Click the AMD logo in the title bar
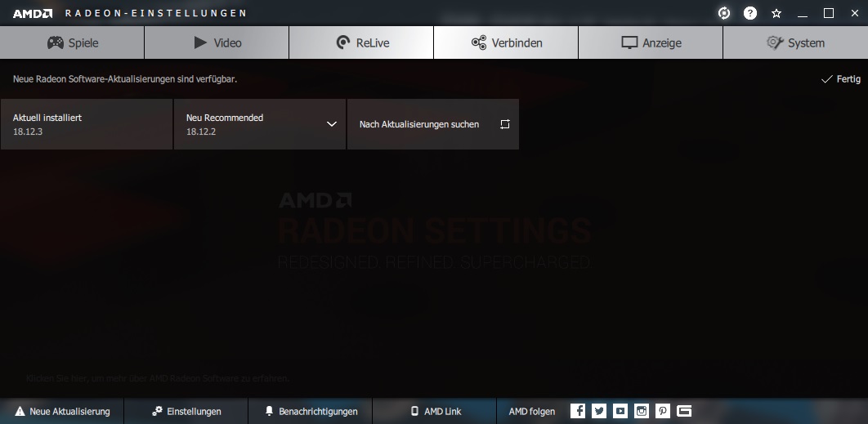868x424 pixels. pyautogui.click(x=33, y=13)
